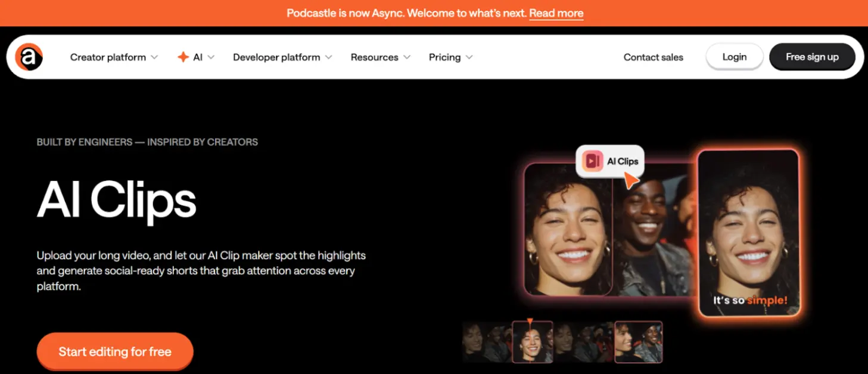Click the AI Clips badge icon
The image size is (868, 374).
(592, 161)
